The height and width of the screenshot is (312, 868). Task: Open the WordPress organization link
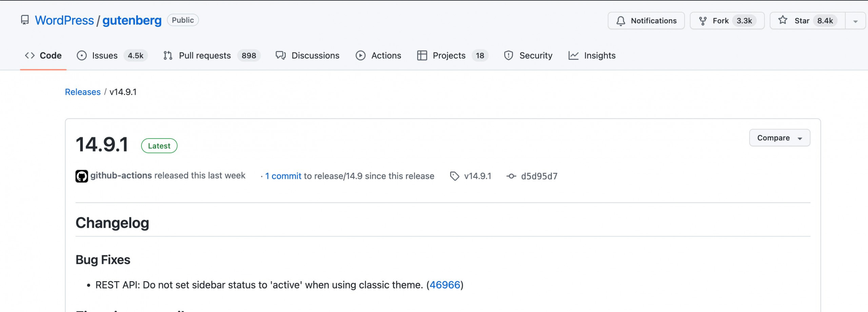click(x=64, y=20)
